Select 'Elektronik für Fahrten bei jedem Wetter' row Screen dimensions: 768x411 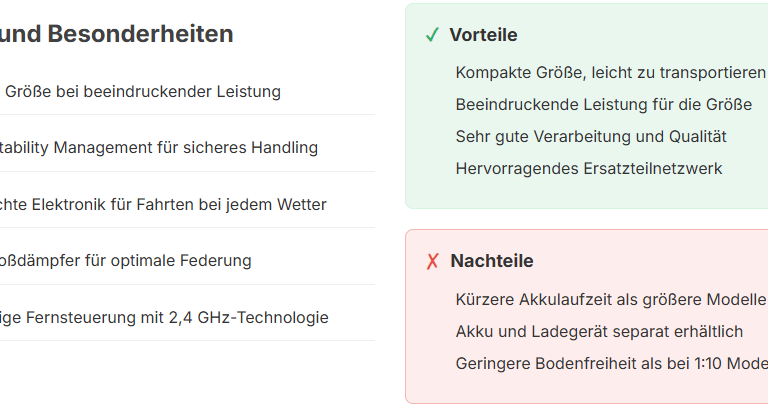187,204
